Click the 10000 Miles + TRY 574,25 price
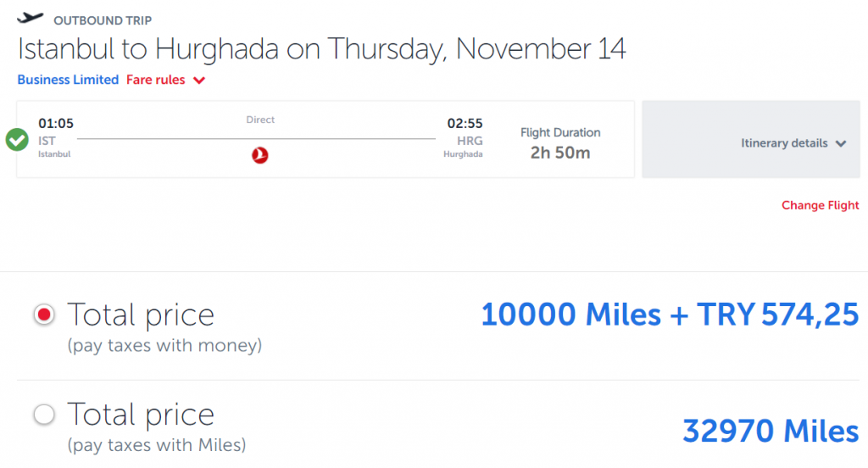The height and width of the screenshot is (468, 868). pyautogui.click(x=670, y=315)
